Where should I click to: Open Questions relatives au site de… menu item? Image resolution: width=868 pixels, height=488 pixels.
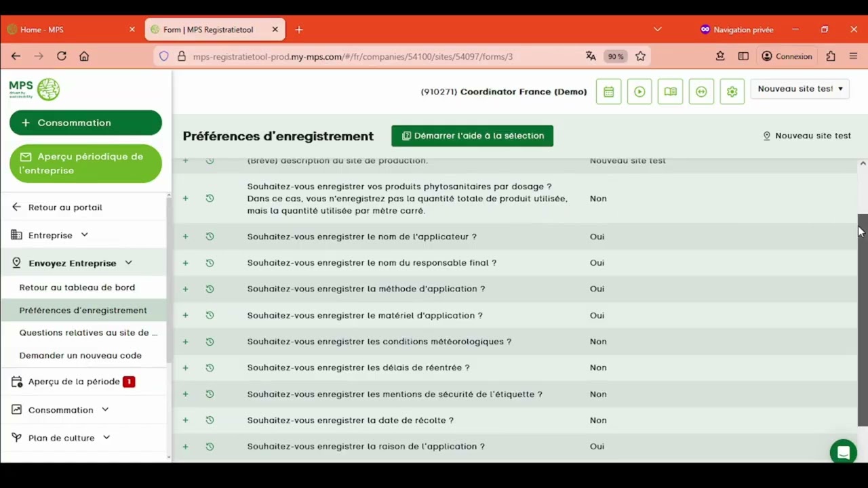click(x=88, y=333)
